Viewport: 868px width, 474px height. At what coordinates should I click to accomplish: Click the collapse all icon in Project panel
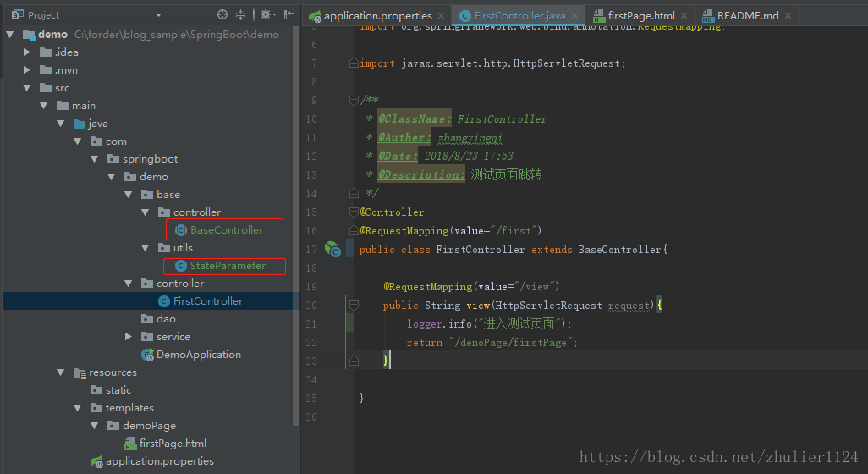(x=241, y=14)
